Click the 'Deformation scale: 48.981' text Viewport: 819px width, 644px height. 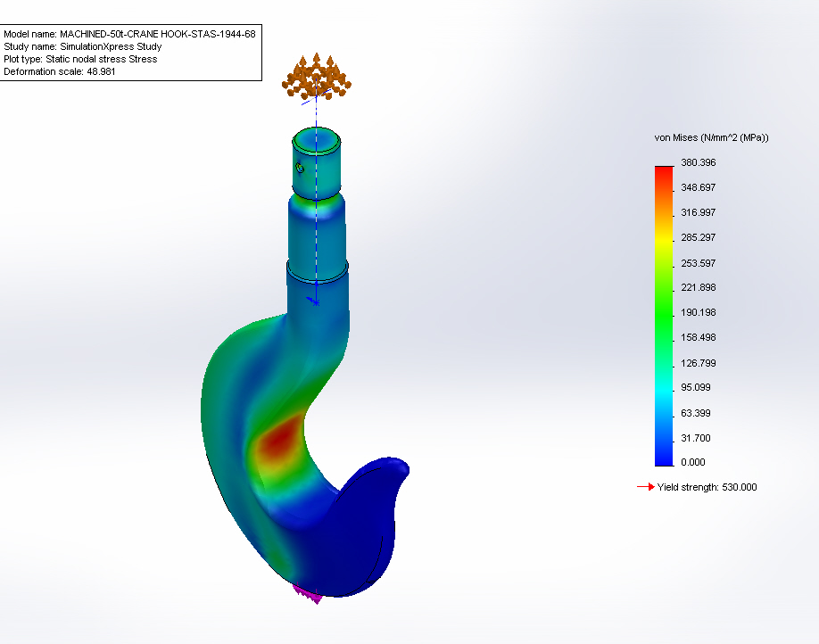pyautogui.click(x=60, y=71)
